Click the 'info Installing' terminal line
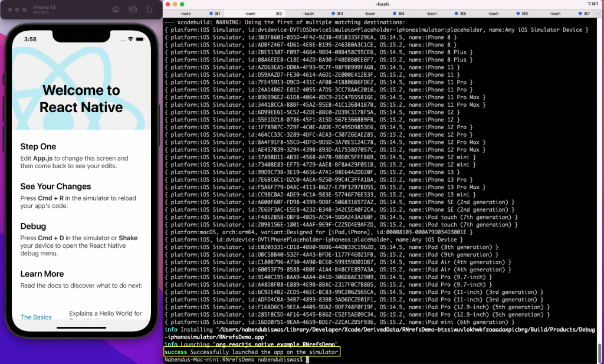This screenshot has height=364, width=604. click(x=379, y=333)
